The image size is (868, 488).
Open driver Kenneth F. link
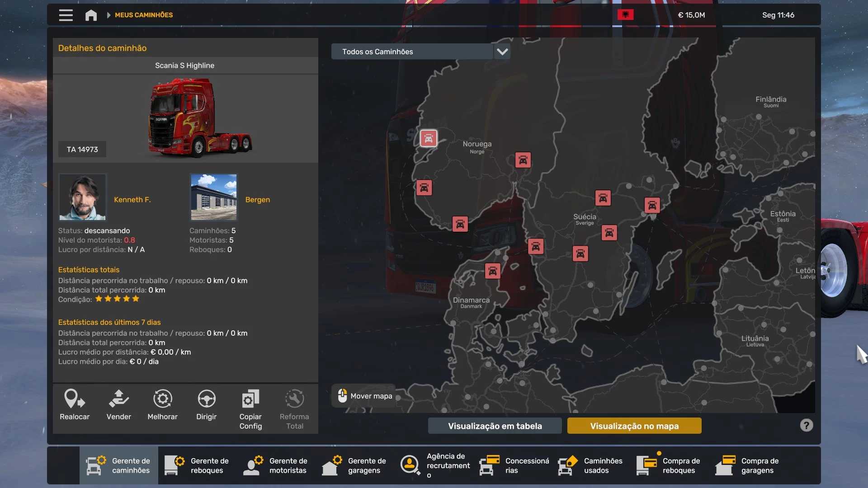click(x=132, y=199)
